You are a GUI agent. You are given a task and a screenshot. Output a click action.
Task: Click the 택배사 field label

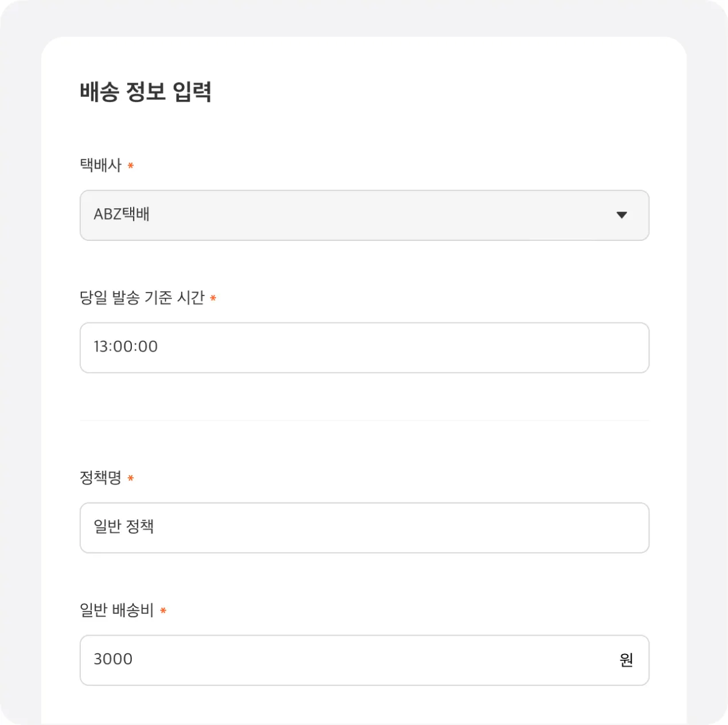click(x=101, y=165)
